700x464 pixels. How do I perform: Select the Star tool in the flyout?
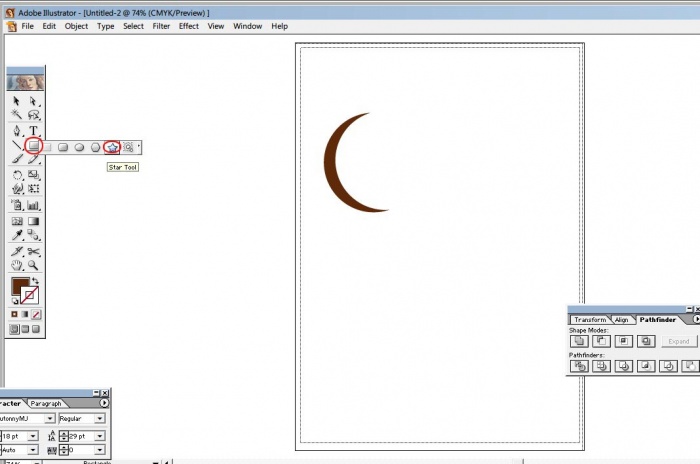[112, 146]
